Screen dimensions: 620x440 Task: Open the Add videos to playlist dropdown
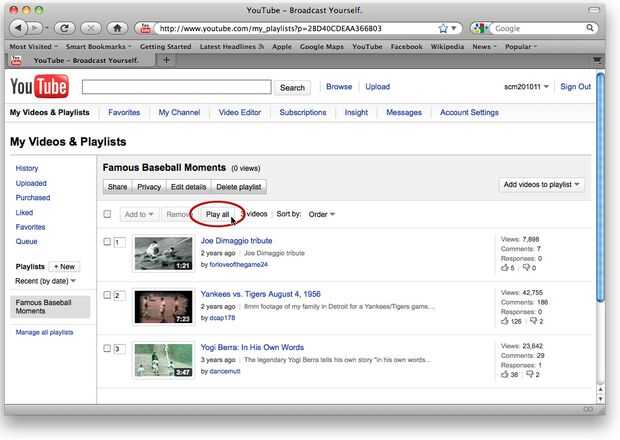[x=542, y=185]
